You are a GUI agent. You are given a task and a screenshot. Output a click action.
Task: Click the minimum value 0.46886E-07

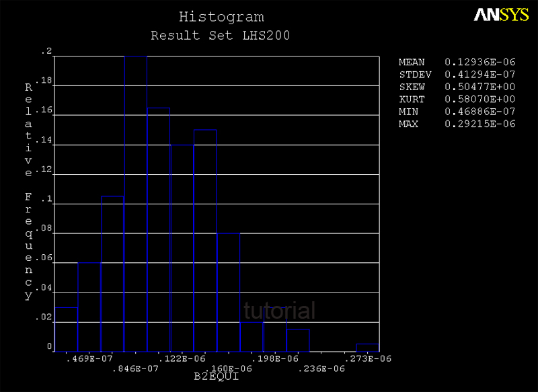tap(480, 112)
